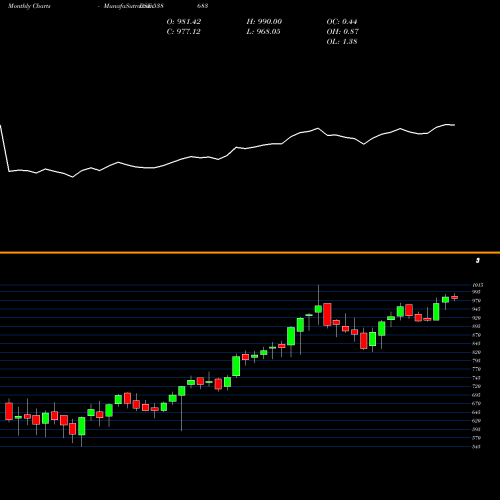
Task: Click the high value "H: 990.00"
Action: pos(264,22)
